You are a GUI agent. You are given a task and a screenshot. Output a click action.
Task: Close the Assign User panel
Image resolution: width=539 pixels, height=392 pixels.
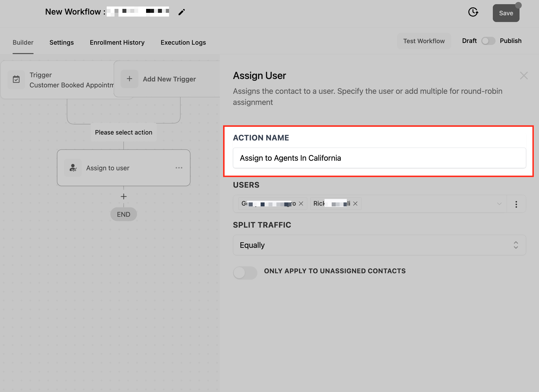pyautogui.click(x=524, y=76)
